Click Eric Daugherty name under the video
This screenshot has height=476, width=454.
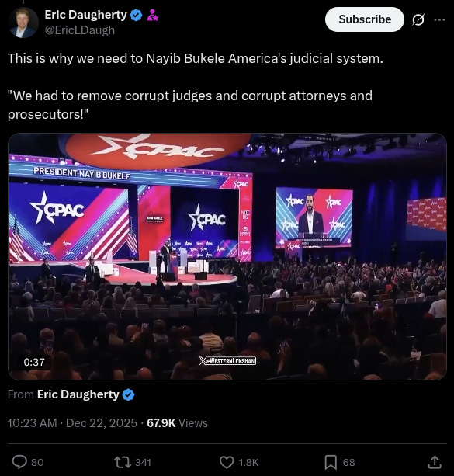[x=78, y=394]
